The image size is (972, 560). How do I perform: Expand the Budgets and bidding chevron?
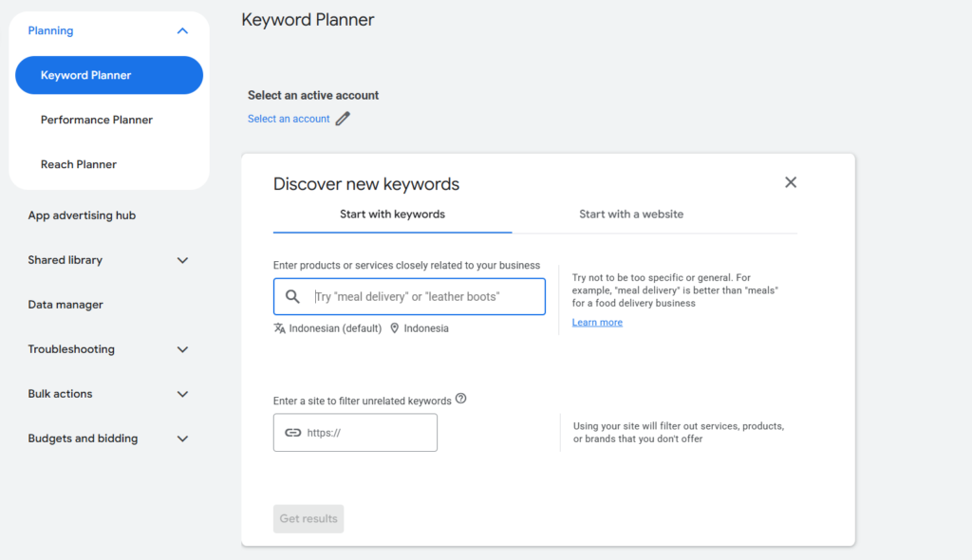[x=182, y=439]
